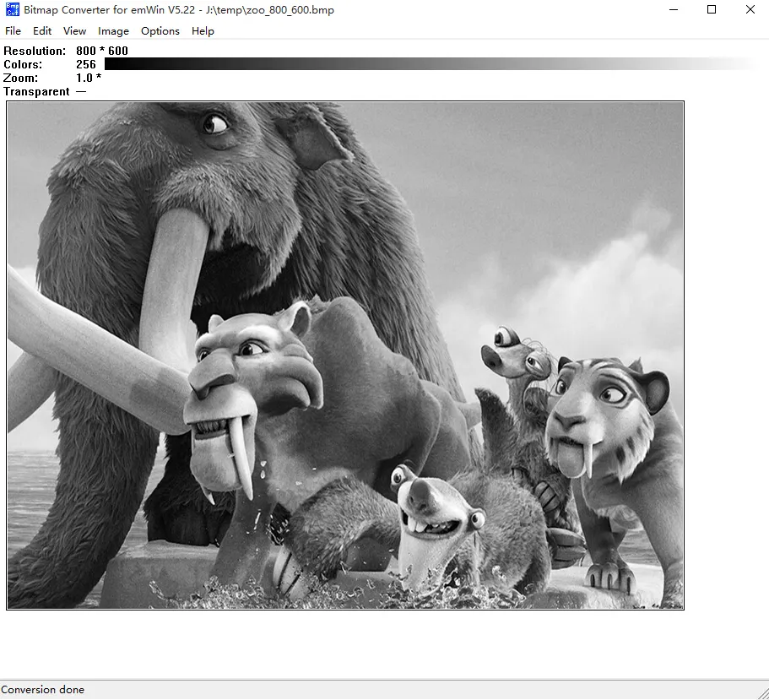The height and width of the screenshot is (700, 769).
Task: Click the Transparent label
Action: [36, 92]
